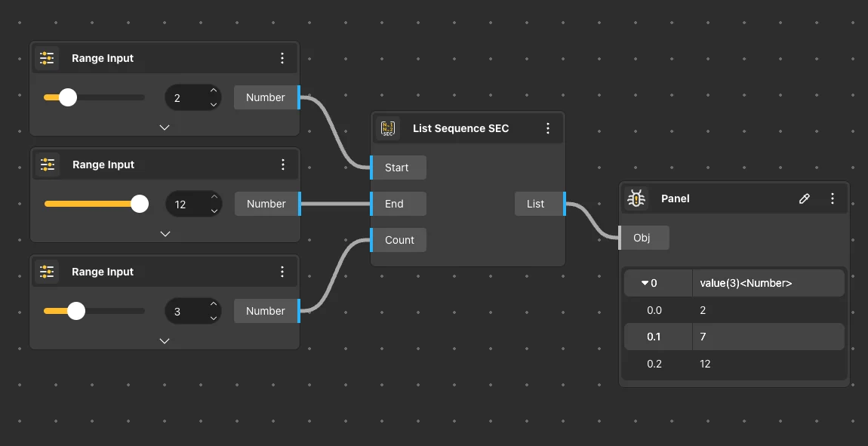
Task: Open the Panel node's three-dot menu
Action: coord(833,198)
